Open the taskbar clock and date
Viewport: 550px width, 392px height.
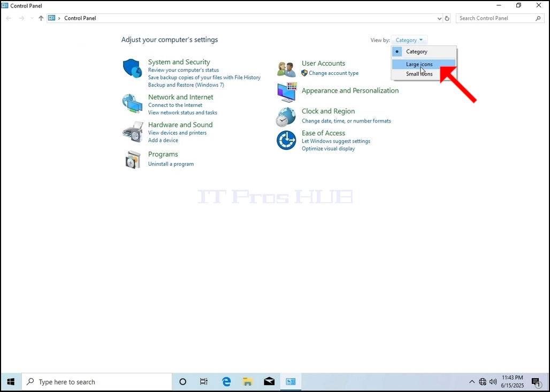(x=513, y=382)
